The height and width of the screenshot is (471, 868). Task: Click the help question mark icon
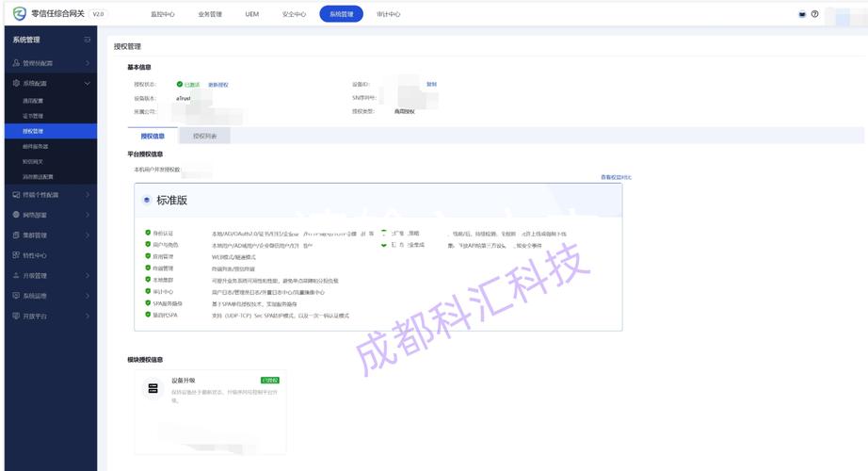814,14
